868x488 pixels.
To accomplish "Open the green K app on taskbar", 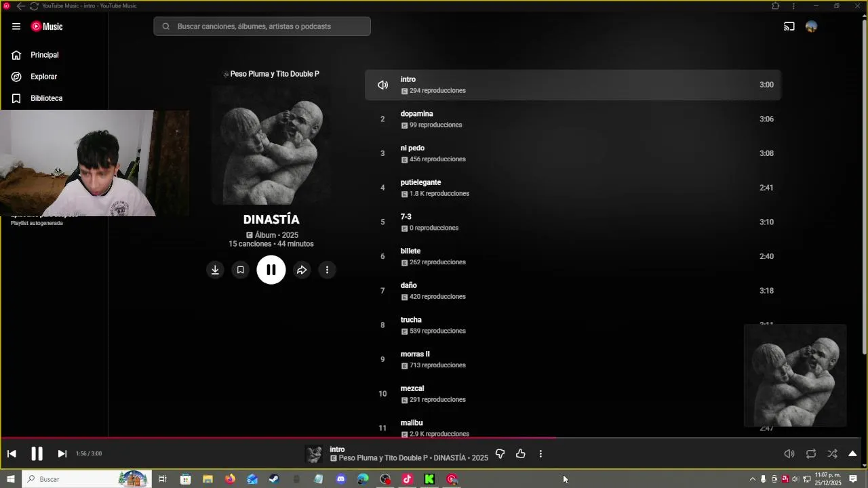I will (429, 479).
